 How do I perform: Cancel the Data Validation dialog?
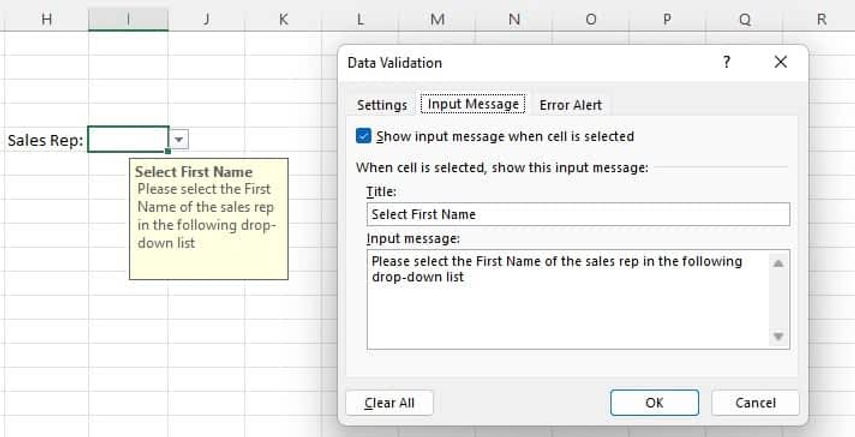coord(755,403)
